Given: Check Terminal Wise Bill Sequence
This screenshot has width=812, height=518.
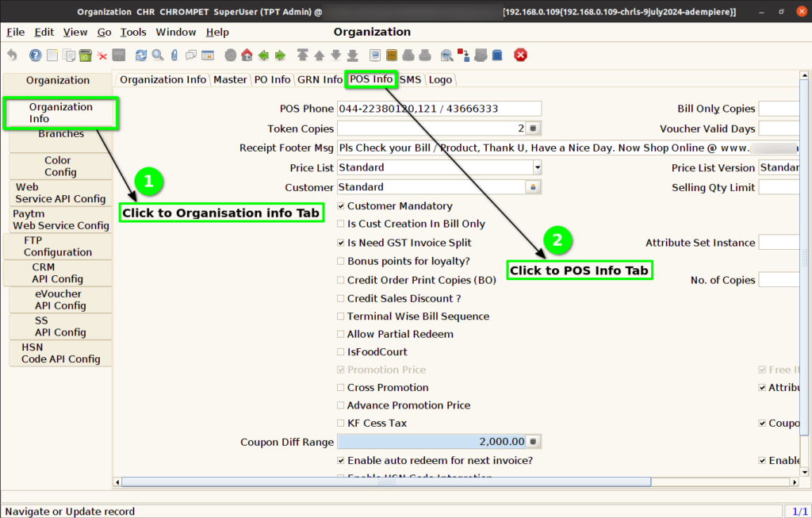Looking at the screenshot, I should click(341, 316).
